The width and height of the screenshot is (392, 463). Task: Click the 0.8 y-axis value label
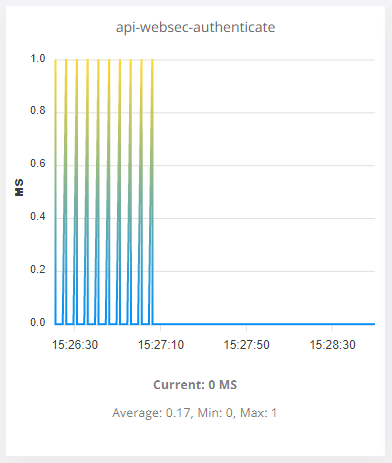point(38,110)
